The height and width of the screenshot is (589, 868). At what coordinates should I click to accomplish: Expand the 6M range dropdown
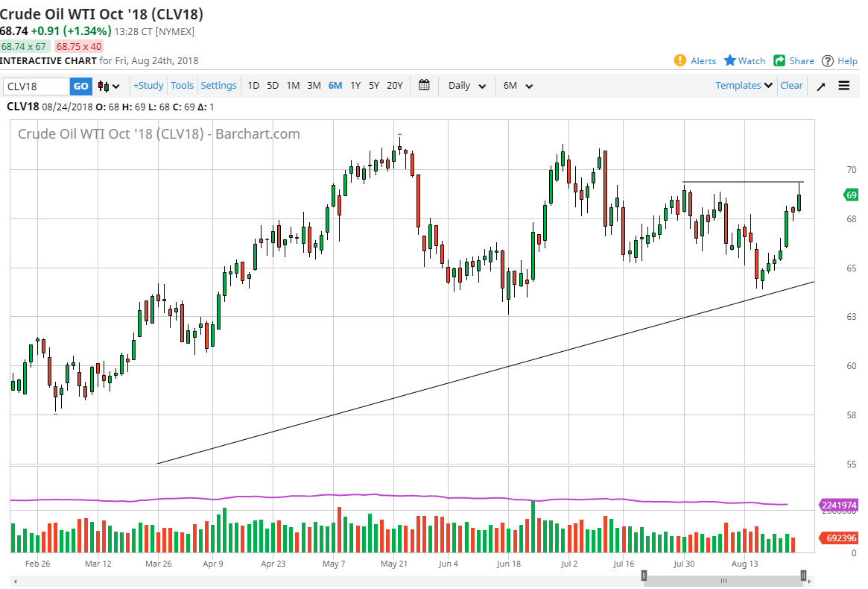[517, 86]
